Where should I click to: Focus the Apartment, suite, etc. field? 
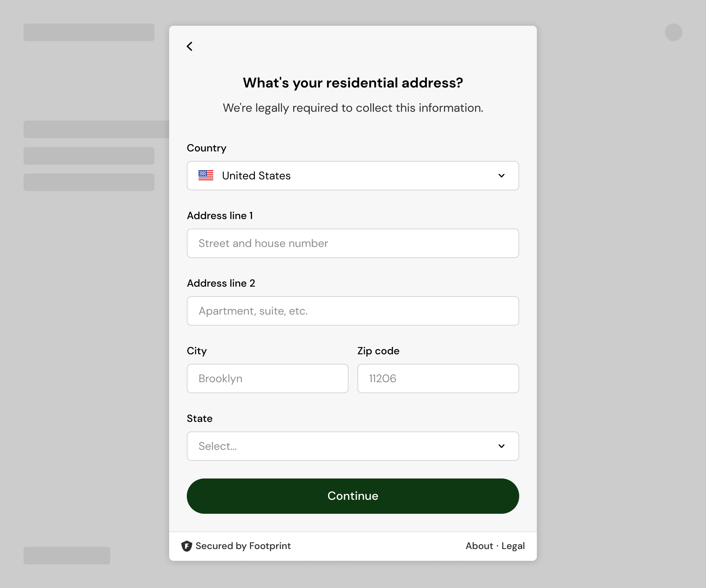(x=353, y=311)
